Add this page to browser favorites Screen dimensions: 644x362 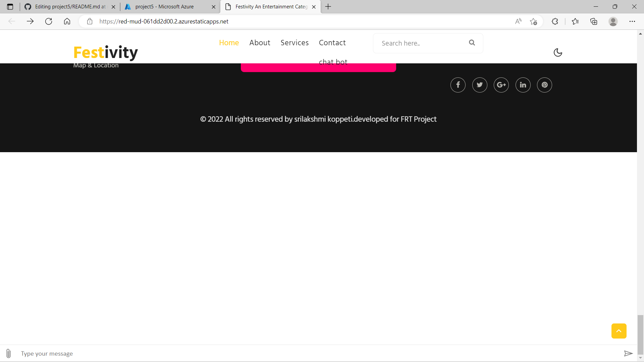pyautogui.click(x=534, y=21)
